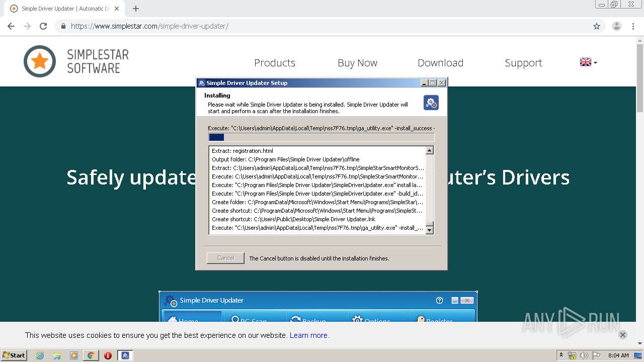Launch Internet Explorer from the taskbar
The height and width of the screenshot is (362, 644).
click(x=40, y=355)
